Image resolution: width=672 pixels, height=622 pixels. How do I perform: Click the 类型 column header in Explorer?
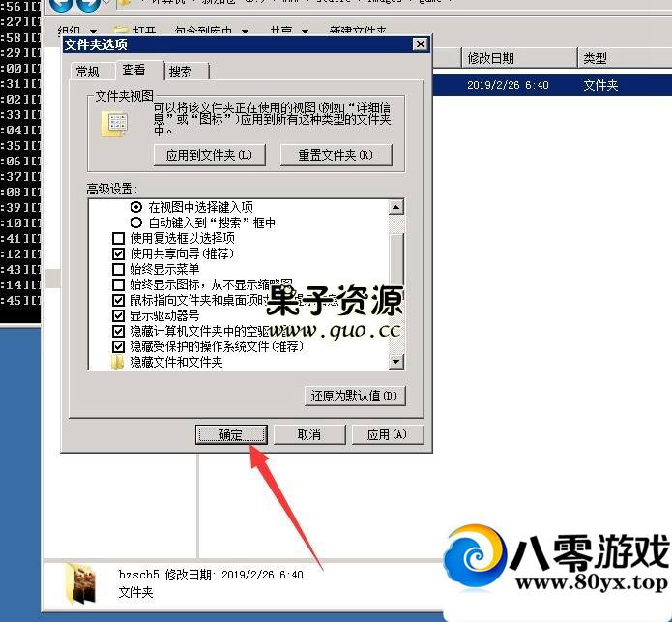tap(625, 58)
